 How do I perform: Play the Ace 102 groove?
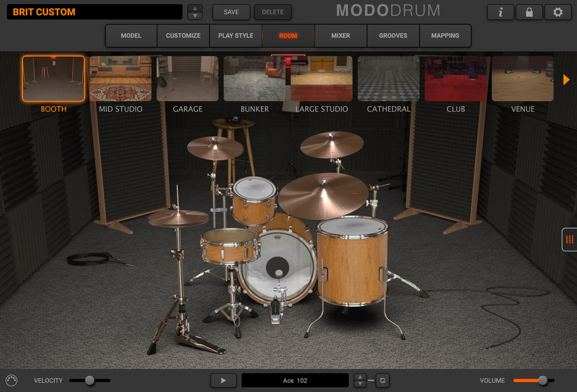223,380
